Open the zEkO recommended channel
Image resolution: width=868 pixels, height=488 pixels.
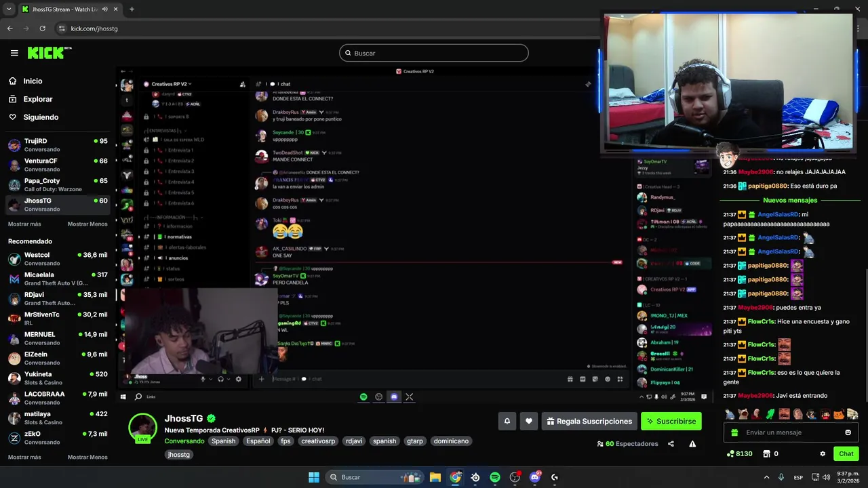point(58,437)
